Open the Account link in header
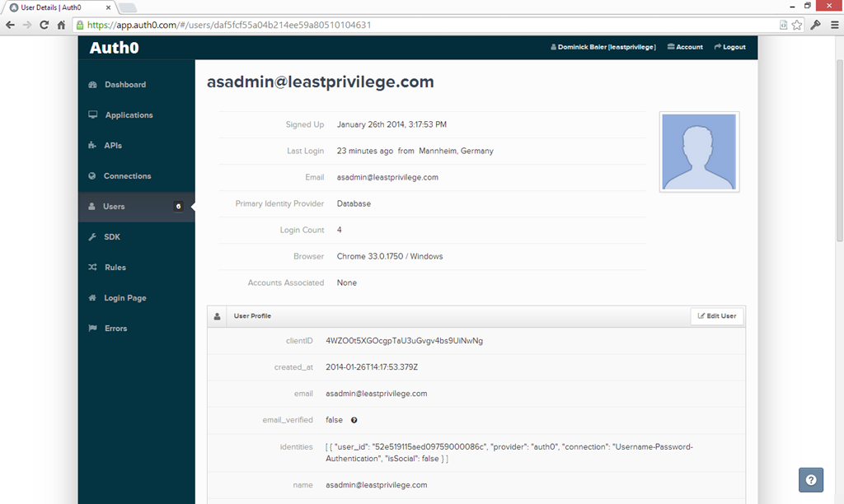The width and height of the screenshot is (844, 504). pyautogui.click(x=685, y=47)
